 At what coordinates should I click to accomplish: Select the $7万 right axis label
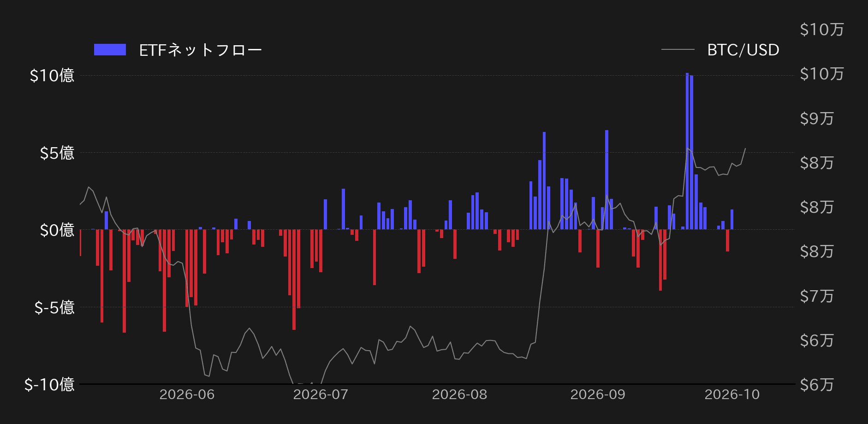click(817, 296)
